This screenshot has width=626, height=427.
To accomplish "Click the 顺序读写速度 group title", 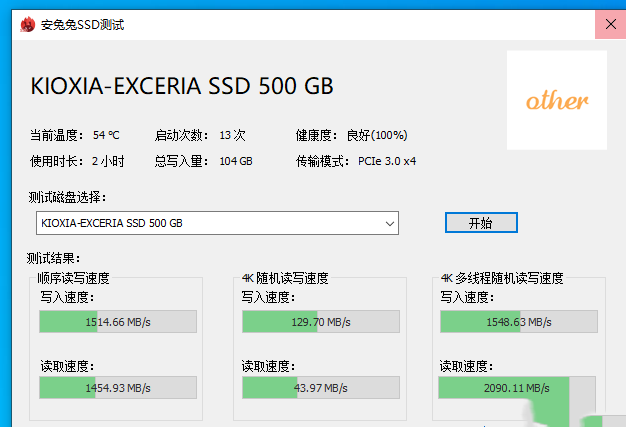I will (73, 278).
